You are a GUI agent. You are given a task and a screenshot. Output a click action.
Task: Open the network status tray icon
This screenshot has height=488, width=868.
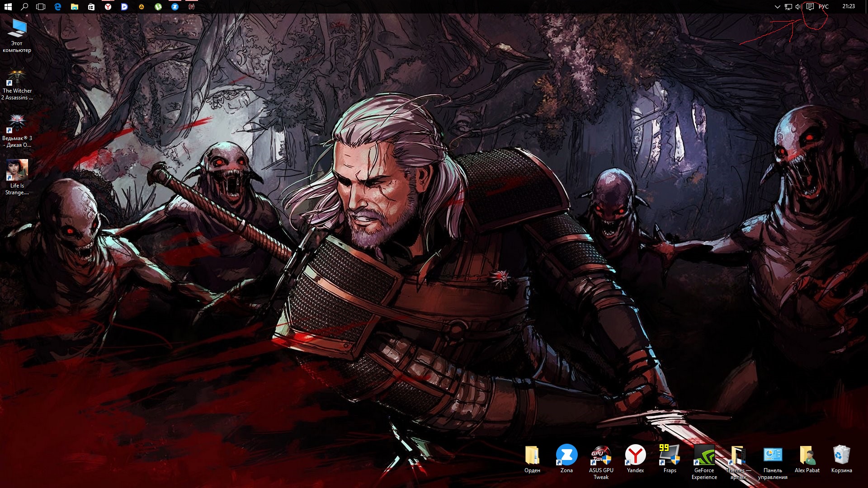tap(788, 7)
